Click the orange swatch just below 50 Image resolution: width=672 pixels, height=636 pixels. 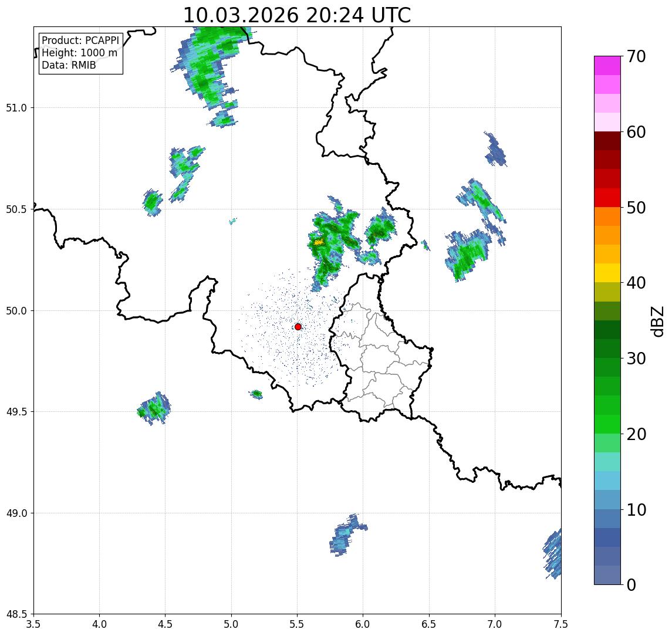coord(607,216)
